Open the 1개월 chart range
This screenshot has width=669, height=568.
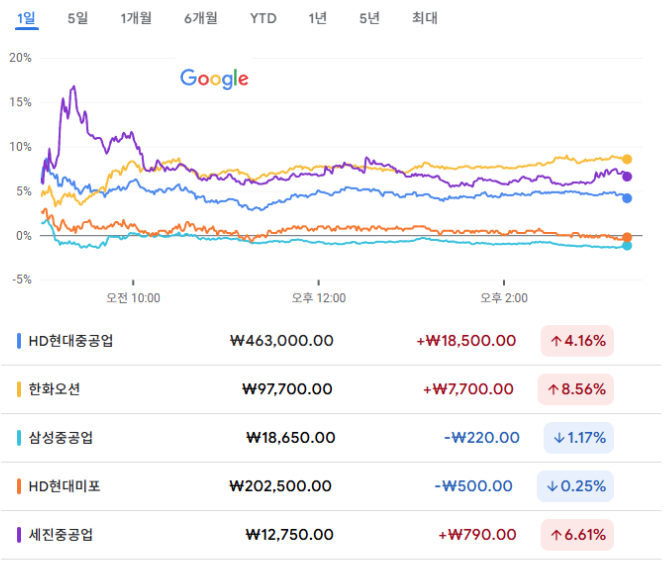point(136,18)
